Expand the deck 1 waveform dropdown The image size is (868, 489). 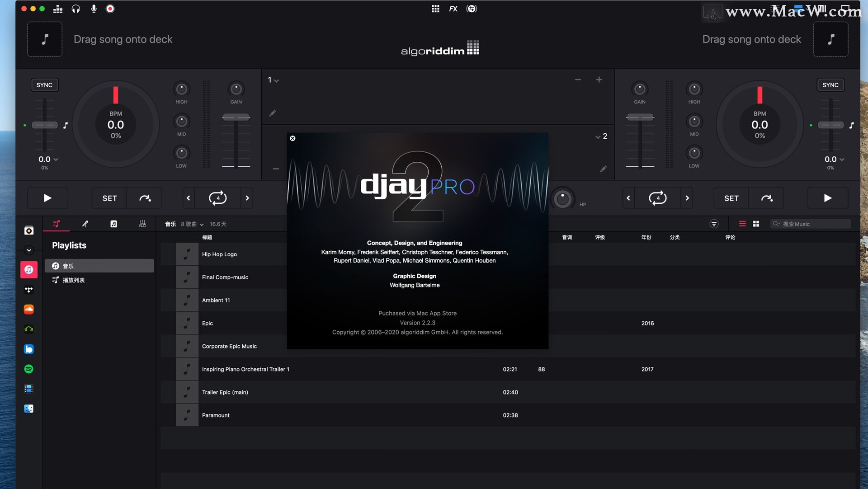273,80
